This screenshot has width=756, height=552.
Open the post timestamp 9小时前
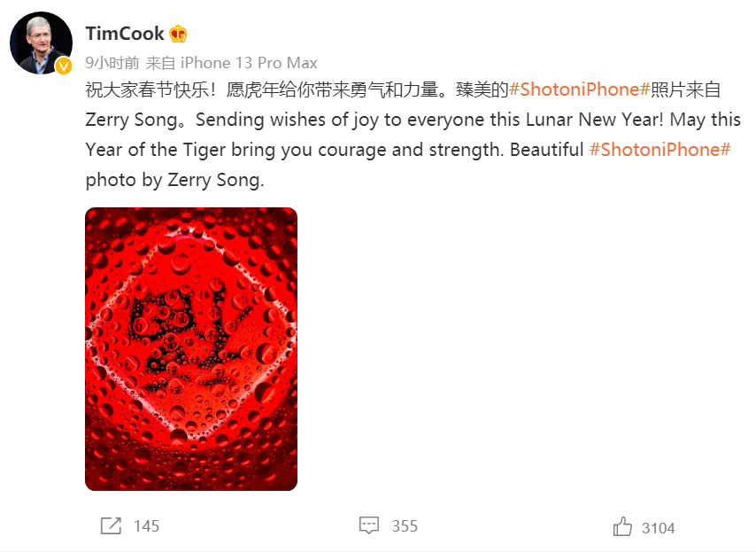pos(112,63)
